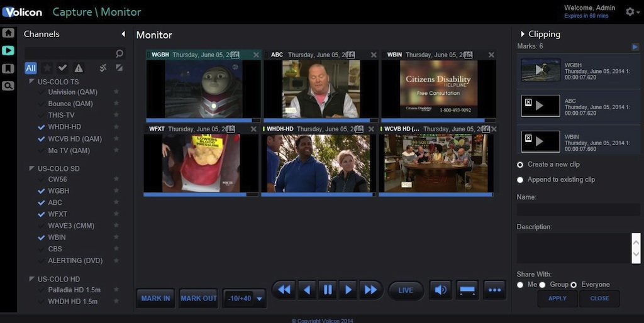Select the All channels filter tab
This screenshot has height=323, width=644.
click(31, 68)
